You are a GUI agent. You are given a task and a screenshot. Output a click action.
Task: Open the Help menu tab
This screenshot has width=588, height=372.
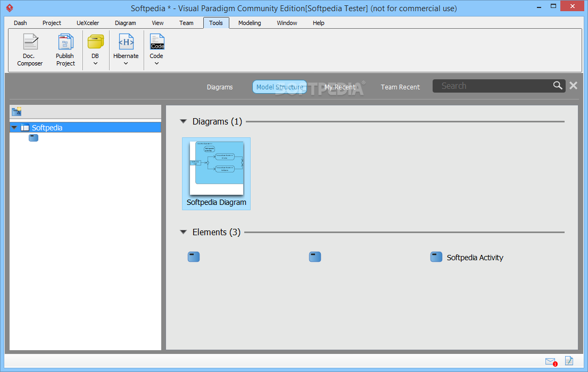318,23
